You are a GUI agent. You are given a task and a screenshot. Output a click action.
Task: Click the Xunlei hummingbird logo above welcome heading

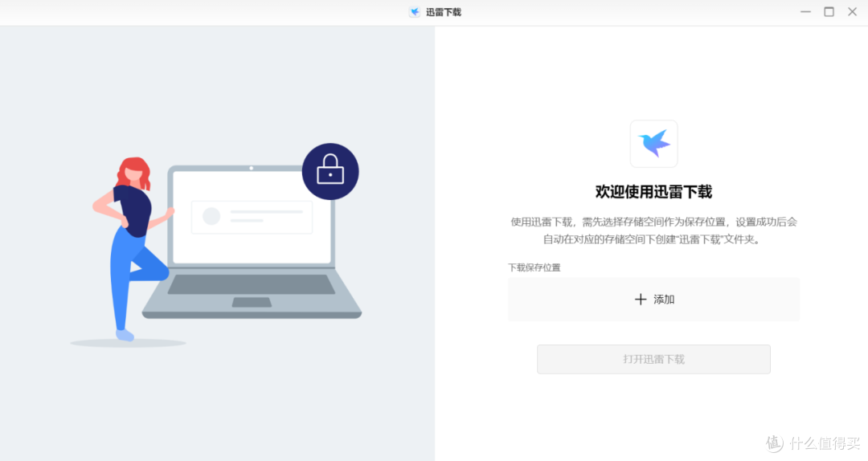coord(653,144)
